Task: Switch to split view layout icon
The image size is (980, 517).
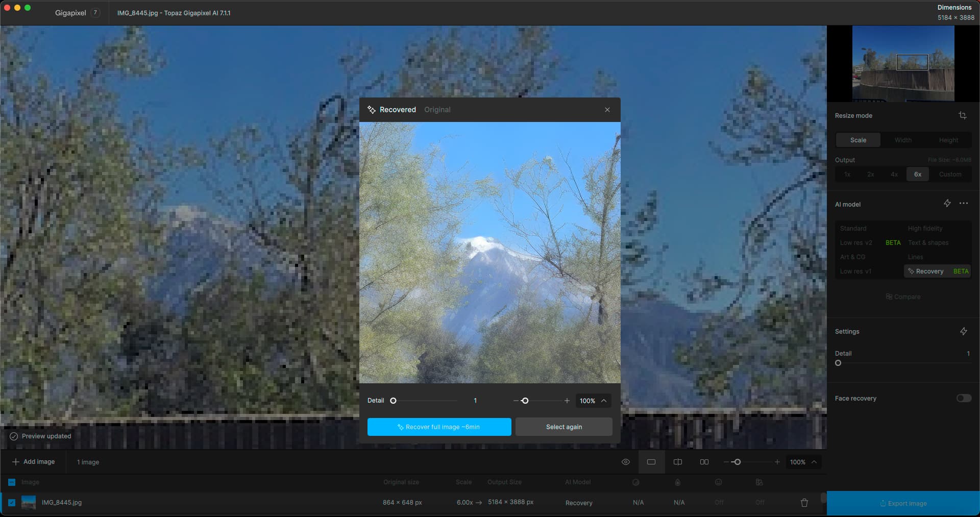Action: (x=678, y=462)
